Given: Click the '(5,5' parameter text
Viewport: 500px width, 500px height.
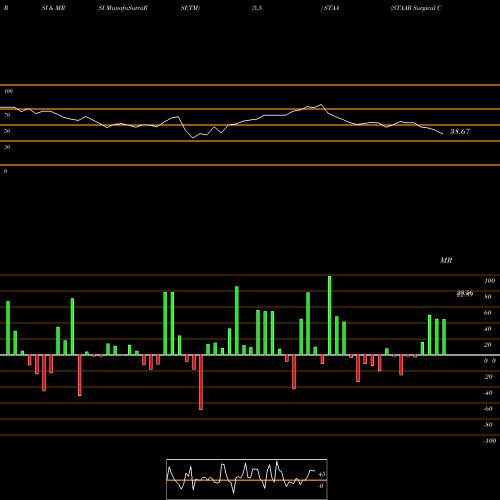Looking at the screenshot, I should 257,8.
